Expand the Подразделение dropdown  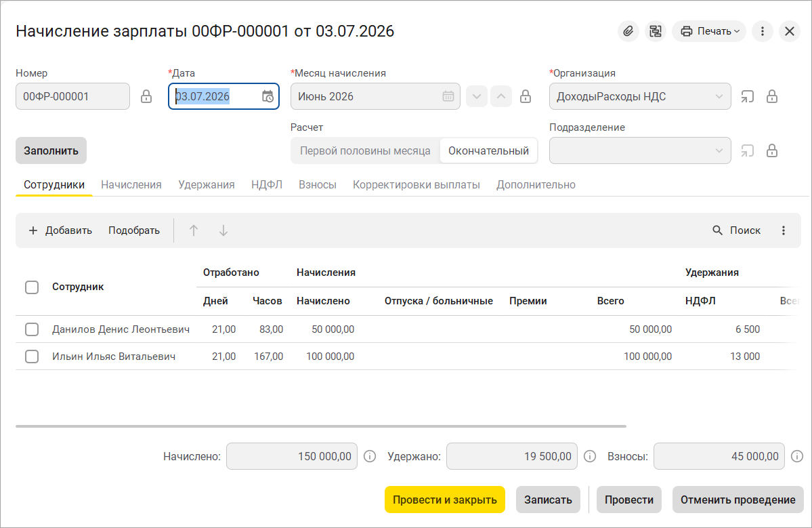(719, 150)
